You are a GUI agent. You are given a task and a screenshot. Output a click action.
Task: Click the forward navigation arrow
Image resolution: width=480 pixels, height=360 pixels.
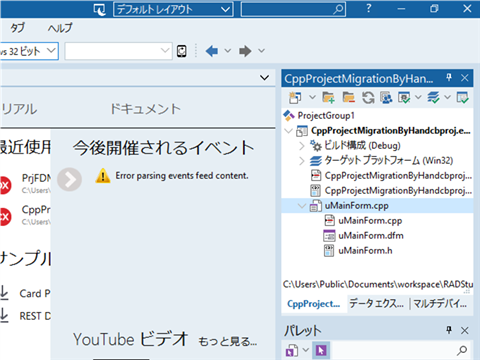tap(245, 51)
